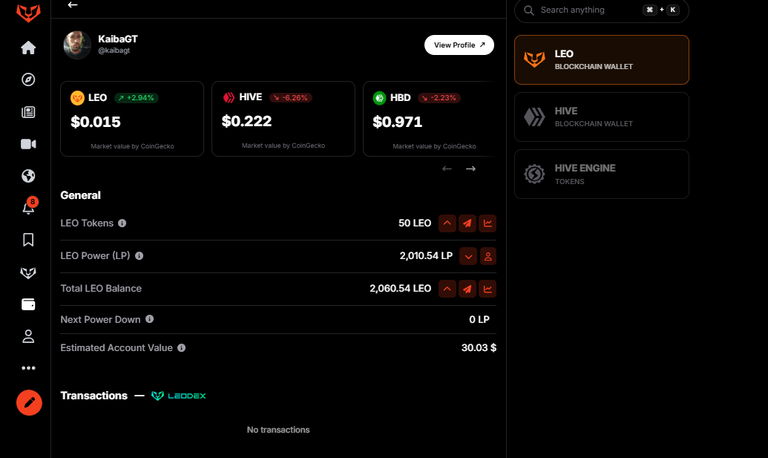Click the 30.03 $ account value
This screenshot has height=458, width=768.
pos(479,348)
